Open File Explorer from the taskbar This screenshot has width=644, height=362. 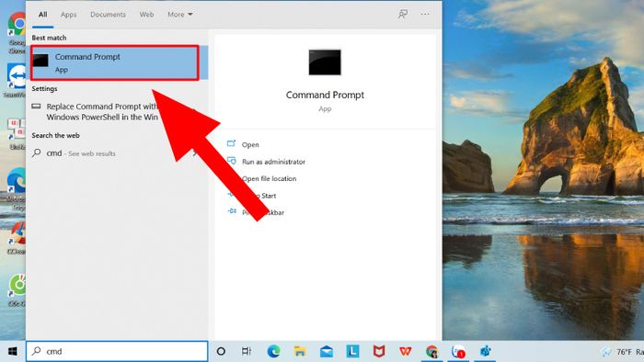pyautogui.click(x=300, y=351)
